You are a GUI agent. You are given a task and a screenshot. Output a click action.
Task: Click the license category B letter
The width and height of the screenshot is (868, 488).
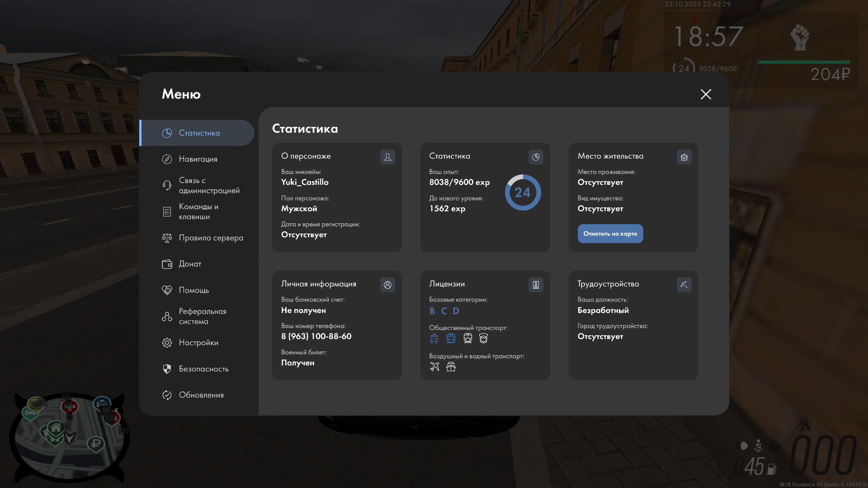point(432,311)
